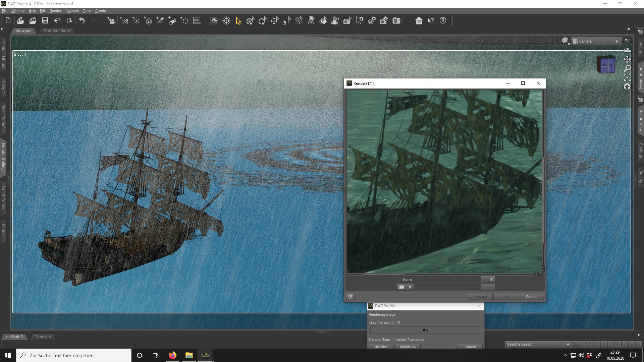
Task: Toggle the yellow Node Selection tool
Action: [238, 21]
